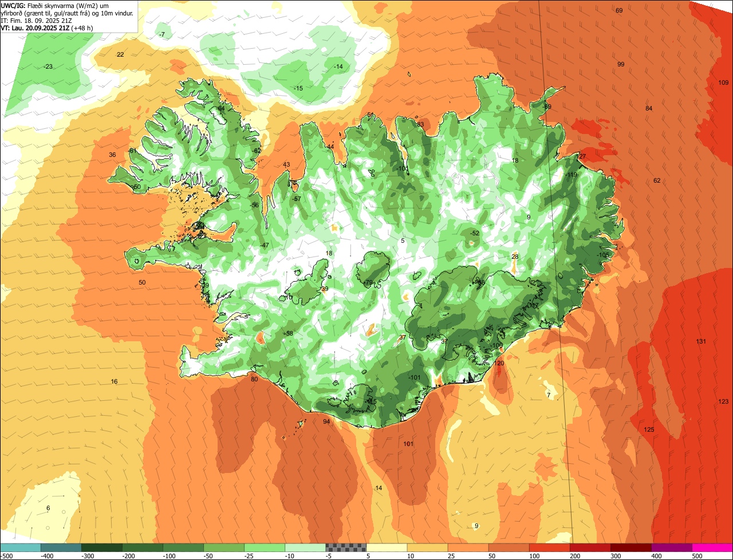The width and height of the screenshot is (733, 560).
Task: Pick the orange legend swatch above 25
Action: 468,547
